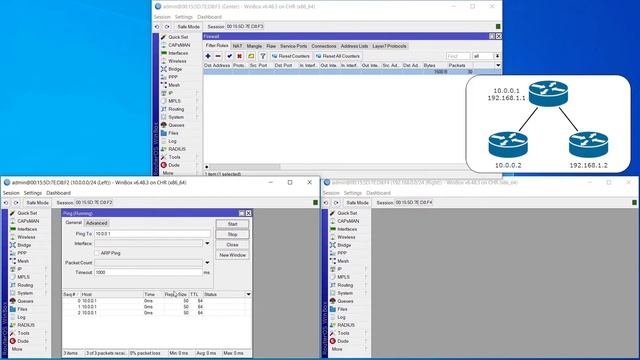This screenshot has width=640, height=360.
Task: Close the Ping dialog via Close button
Action: point(232,244)
